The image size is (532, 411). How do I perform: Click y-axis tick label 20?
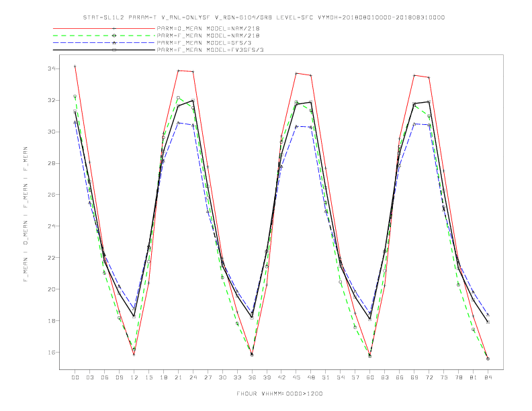52,289
